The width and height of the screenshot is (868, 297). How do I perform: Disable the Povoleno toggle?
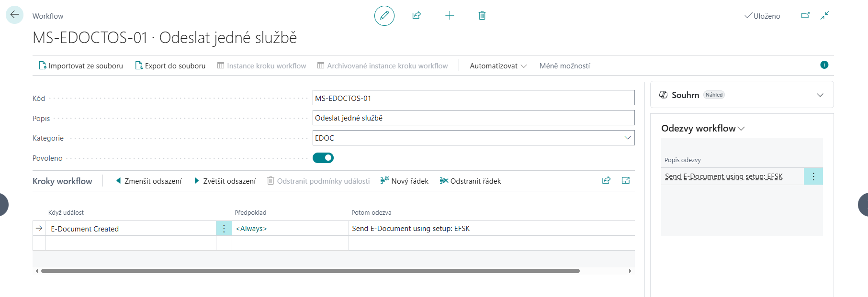(x=323, y=158)
